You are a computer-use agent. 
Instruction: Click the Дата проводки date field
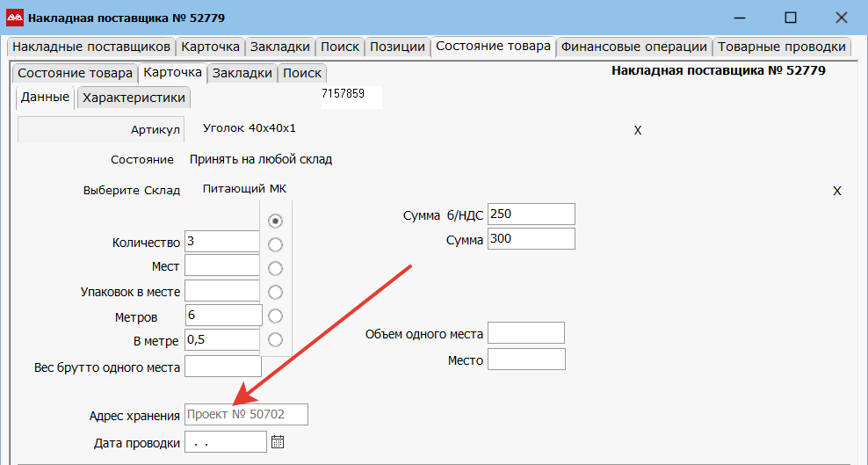pyautogui.click(x=225, y=442)
